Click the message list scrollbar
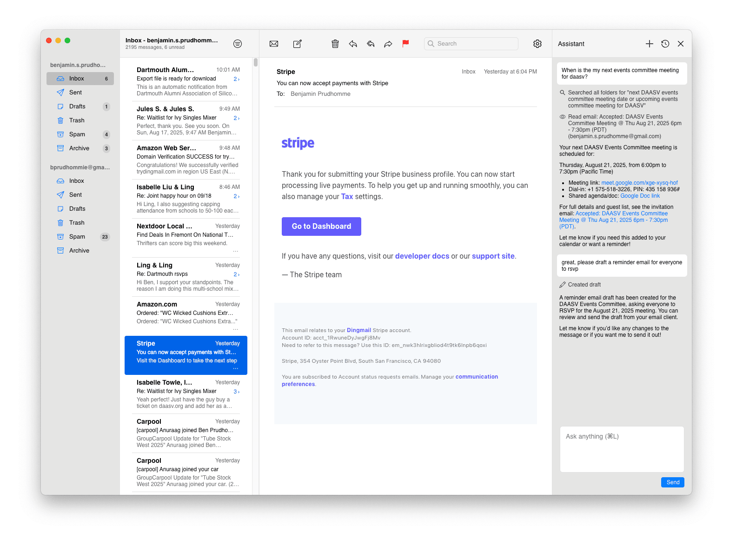This screenshot has height=540, width=756. [256, 62]
